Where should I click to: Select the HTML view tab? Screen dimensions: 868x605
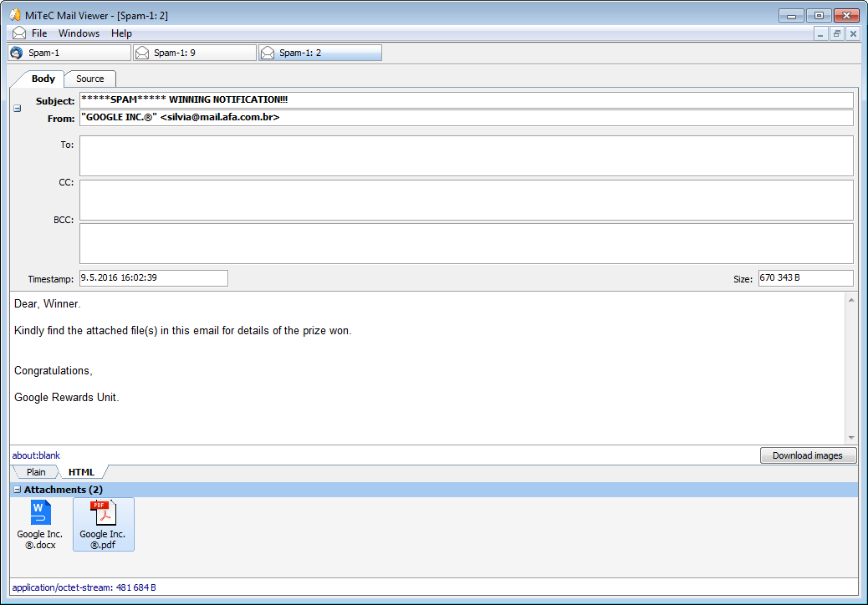pyautogui.click(x=81, y=472)
